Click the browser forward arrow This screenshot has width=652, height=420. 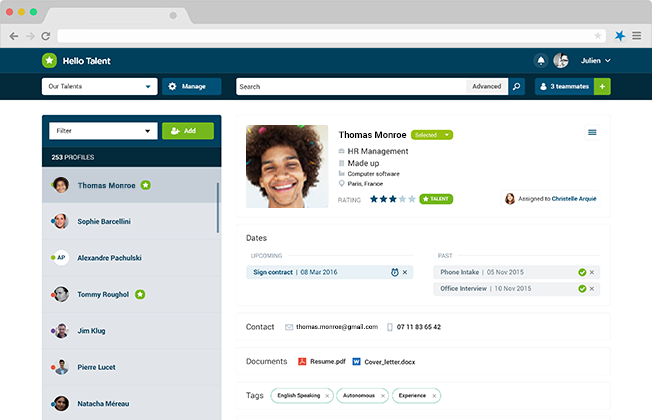[30, 36]
